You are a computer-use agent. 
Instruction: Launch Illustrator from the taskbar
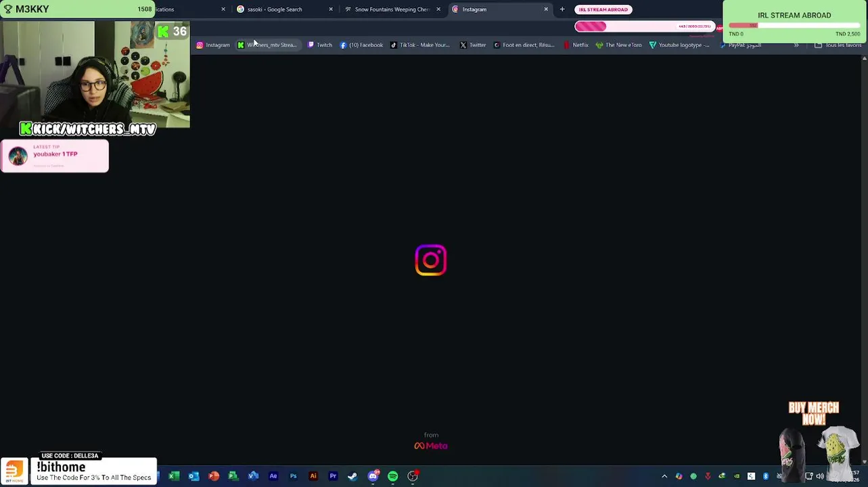click(x=313, y=476)
